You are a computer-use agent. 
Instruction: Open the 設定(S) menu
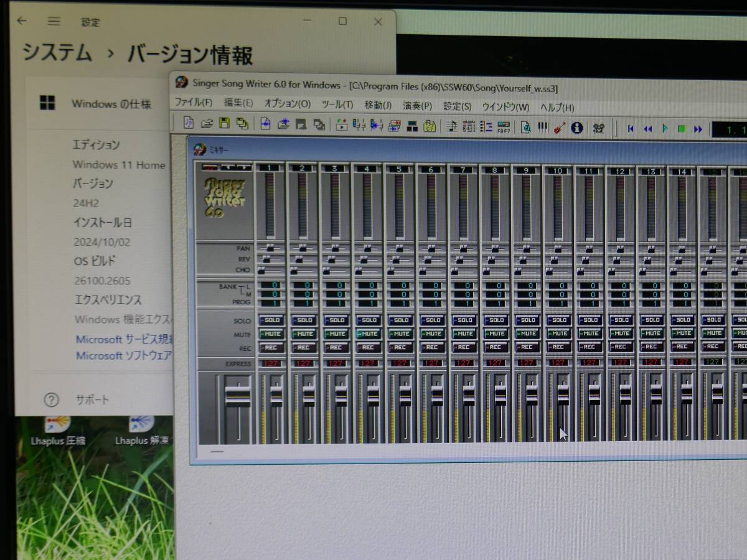coord(458,106)
